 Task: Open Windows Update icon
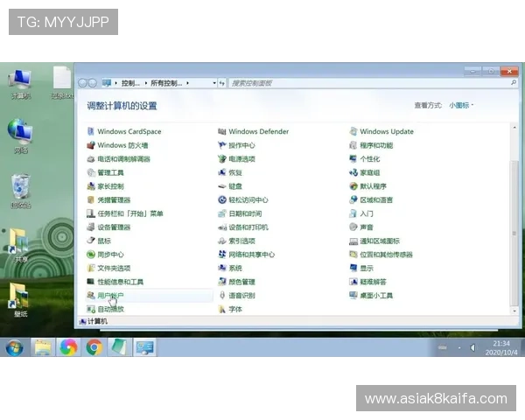[353, 131]
